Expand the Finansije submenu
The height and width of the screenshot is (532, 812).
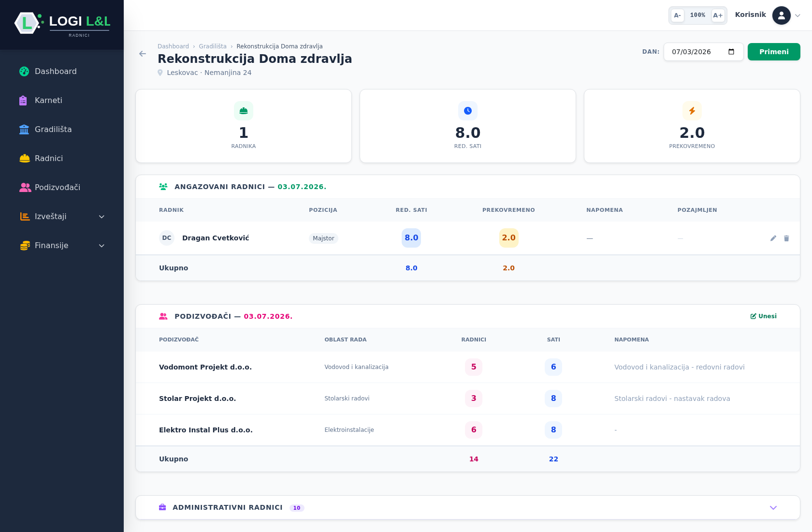tap(62, 245)
